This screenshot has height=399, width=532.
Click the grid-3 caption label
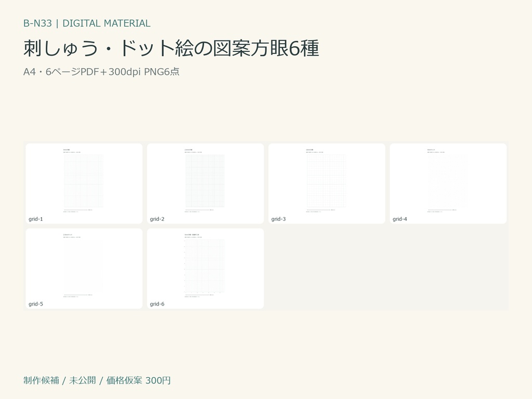[x=278, y=219]
